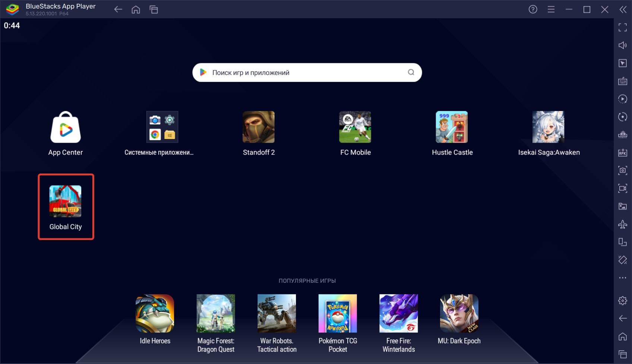Open Free Fire: Winterlands tile

[399, 313]
